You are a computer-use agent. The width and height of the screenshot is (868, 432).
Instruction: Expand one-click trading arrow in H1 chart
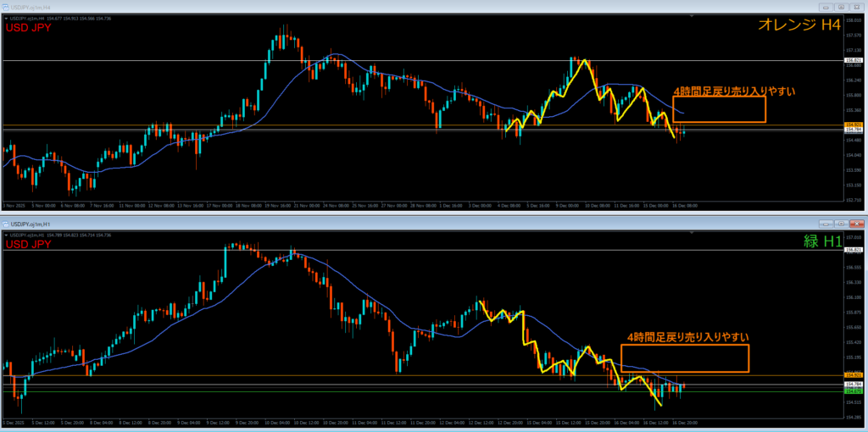(x=7, y=235)
